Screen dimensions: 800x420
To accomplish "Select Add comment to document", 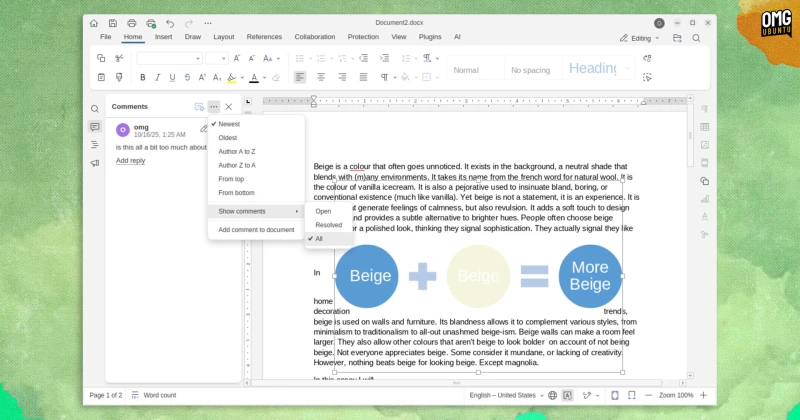I will 256,230.
